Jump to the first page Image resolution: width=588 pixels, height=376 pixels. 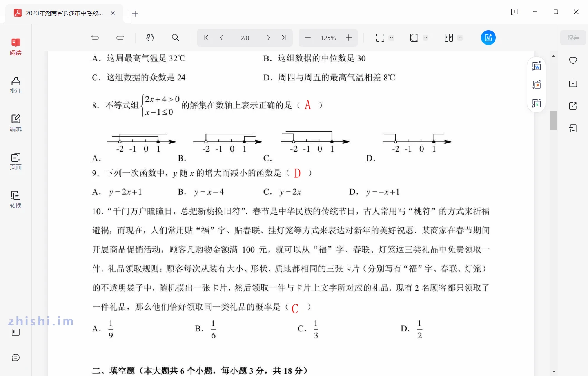(x=206, y=38)
